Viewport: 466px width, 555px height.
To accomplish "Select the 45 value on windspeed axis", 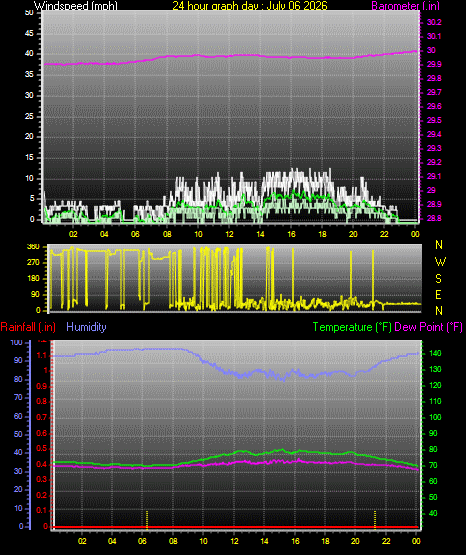I will click(29, 33).
